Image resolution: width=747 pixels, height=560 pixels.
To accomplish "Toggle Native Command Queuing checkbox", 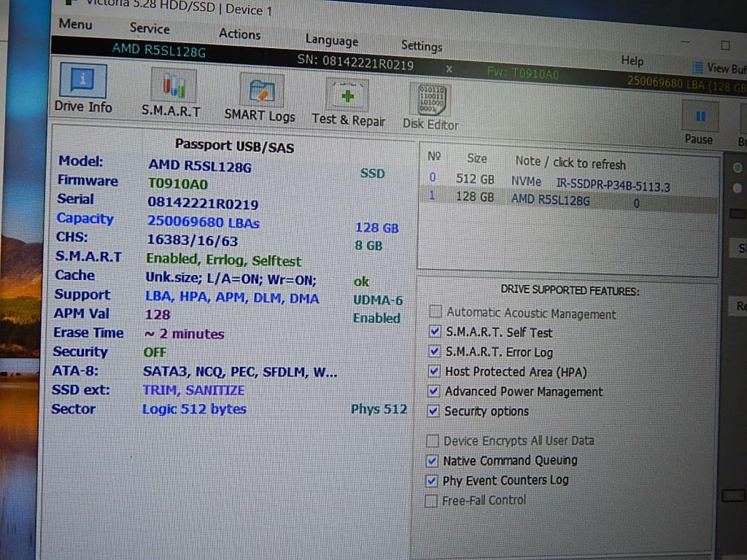I will (432, 461).
